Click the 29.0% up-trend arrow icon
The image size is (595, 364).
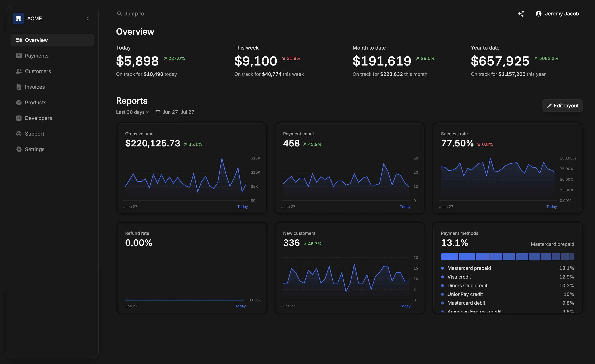click(x=418, y=58)
